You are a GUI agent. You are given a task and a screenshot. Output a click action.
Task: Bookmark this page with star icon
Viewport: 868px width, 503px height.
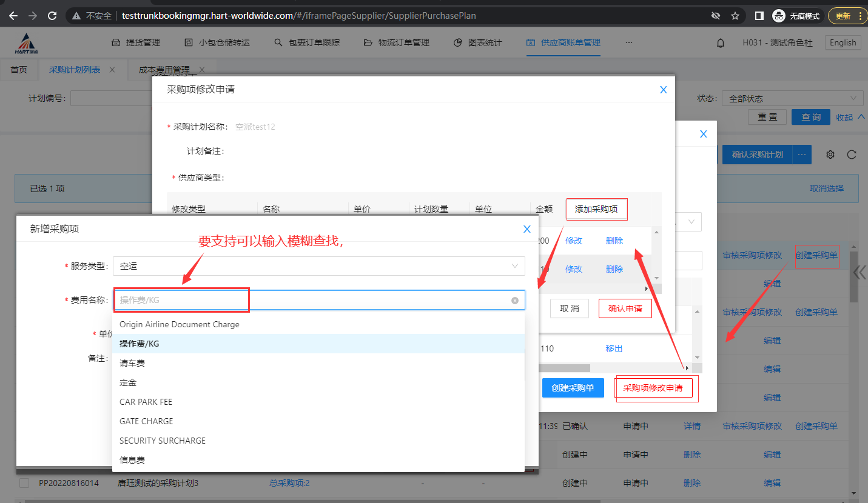tap(735, 16)
